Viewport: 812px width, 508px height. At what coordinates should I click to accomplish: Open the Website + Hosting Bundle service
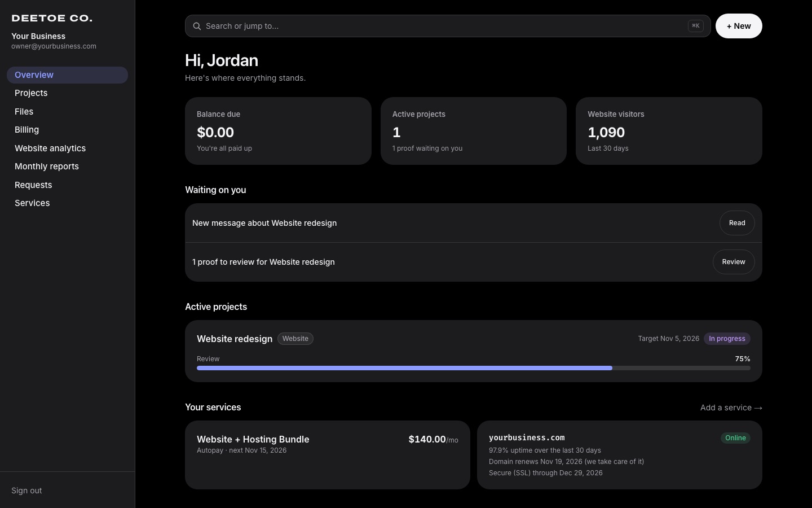(x=253, y=439)
